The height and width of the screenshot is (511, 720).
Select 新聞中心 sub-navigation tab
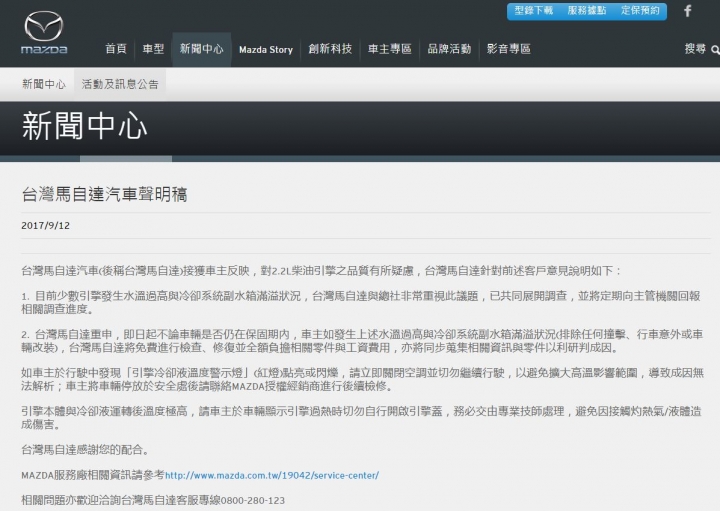(44, 84)
